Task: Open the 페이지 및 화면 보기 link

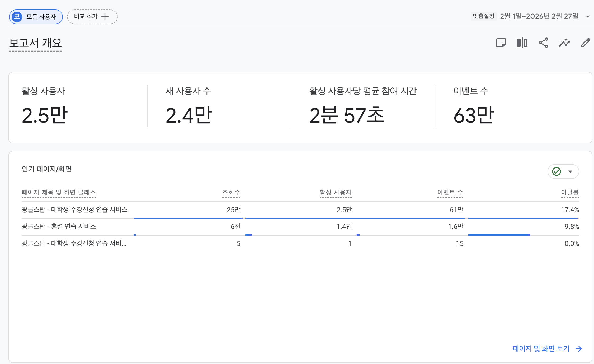Action: coord(541,349)
